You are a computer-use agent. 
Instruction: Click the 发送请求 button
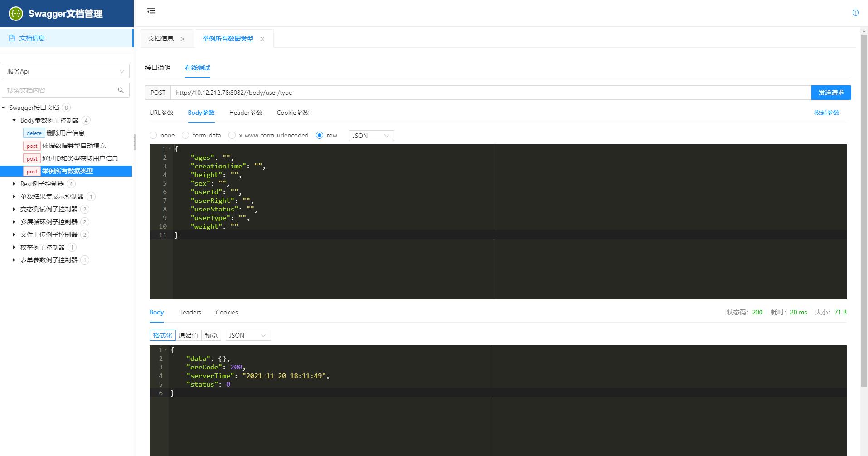click(x=830, y=93)
